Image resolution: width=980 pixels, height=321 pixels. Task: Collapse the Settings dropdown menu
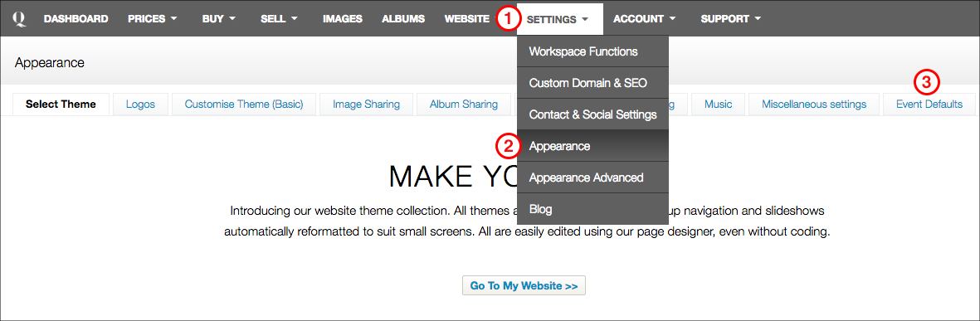click(x=561, y=19)
